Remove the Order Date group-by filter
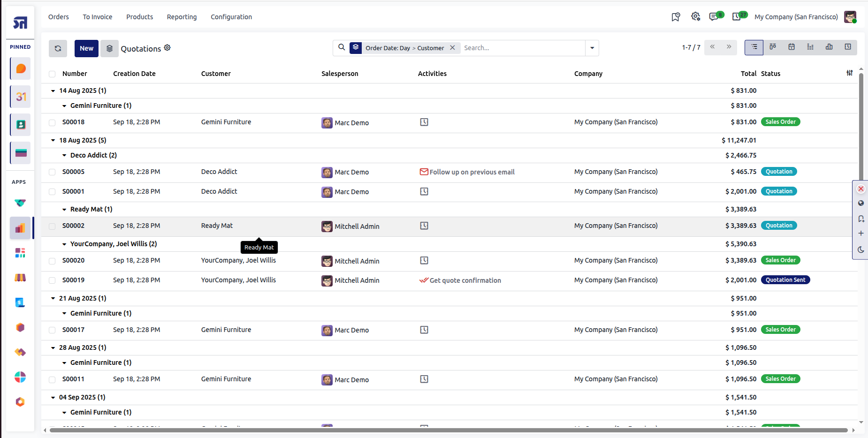Image resolution: width=868 pixels, height=438 pixels. 452,48
